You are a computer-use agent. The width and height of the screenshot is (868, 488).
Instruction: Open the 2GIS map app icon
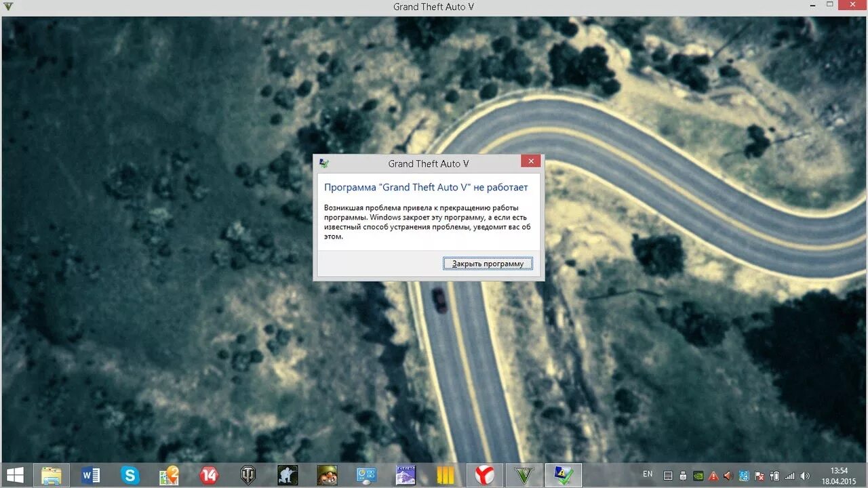170,476
